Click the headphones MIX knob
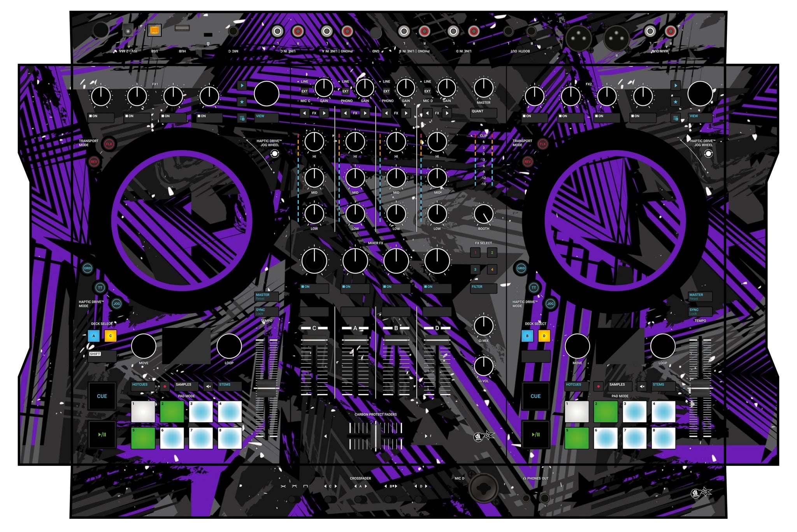The image size is (797, 532). pos(484,326)
